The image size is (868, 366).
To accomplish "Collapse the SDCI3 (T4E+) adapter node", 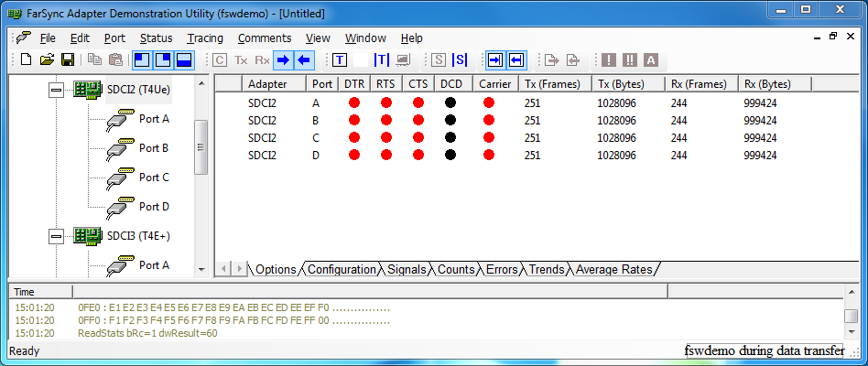I will coord(57,236).
